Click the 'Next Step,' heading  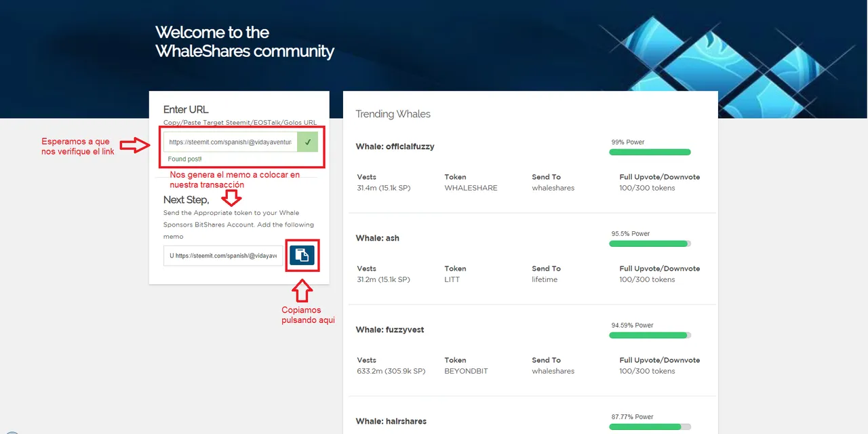coord(186,199)
